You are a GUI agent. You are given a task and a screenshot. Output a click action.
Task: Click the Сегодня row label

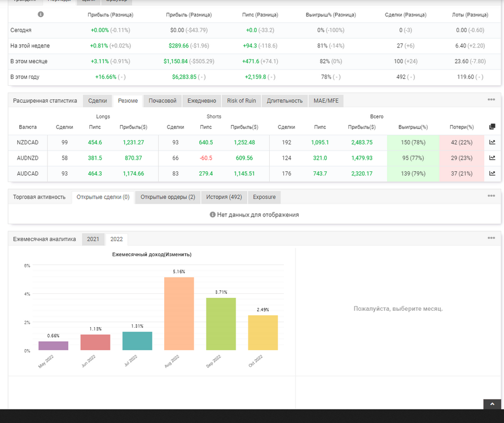pyautogui.click(x=21, y=30)
